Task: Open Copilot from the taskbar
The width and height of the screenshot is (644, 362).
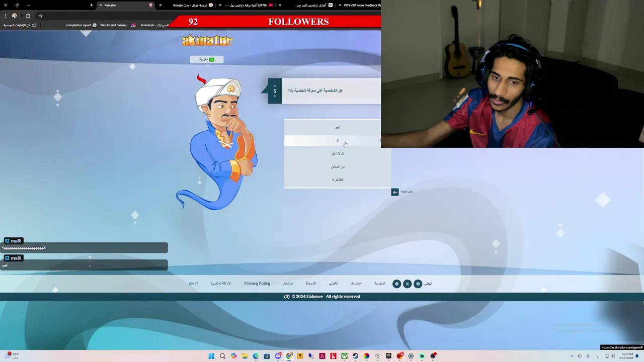Action: click(233, 356)
